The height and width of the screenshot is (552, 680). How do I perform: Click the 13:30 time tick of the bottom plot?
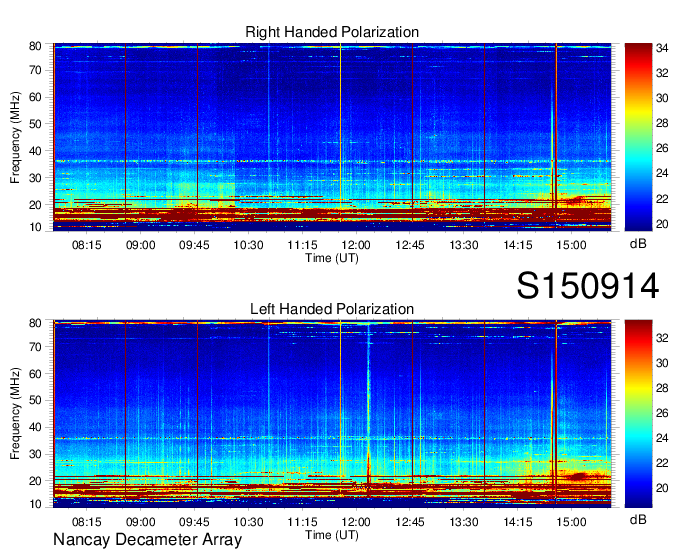[464, 522]
